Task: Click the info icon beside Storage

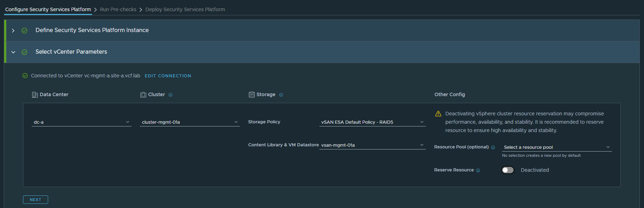Action: (281, 95)
